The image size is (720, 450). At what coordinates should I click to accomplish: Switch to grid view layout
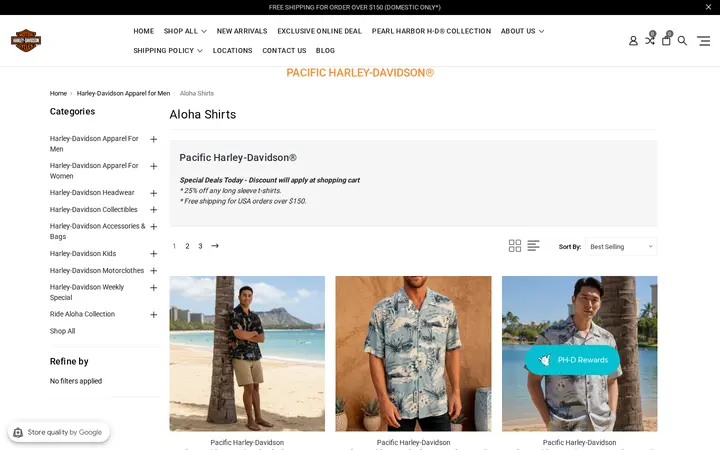(515, 246)
